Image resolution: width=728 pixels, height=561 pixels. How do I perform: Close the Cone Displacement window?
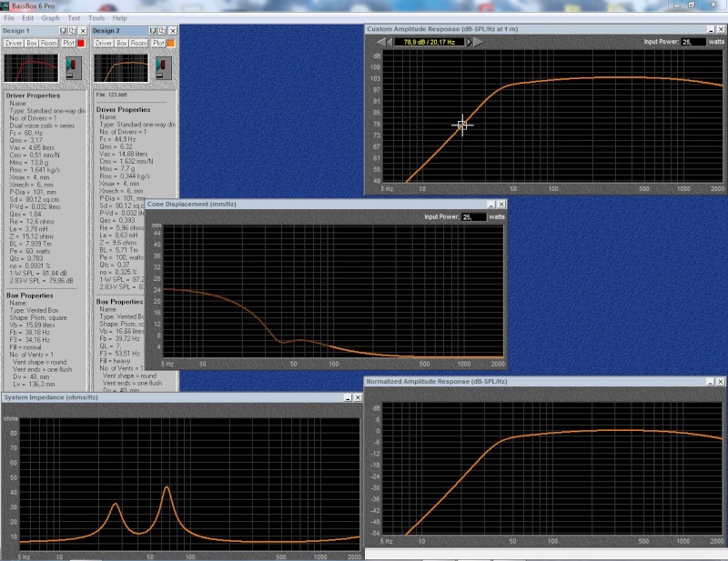(501, 205)
